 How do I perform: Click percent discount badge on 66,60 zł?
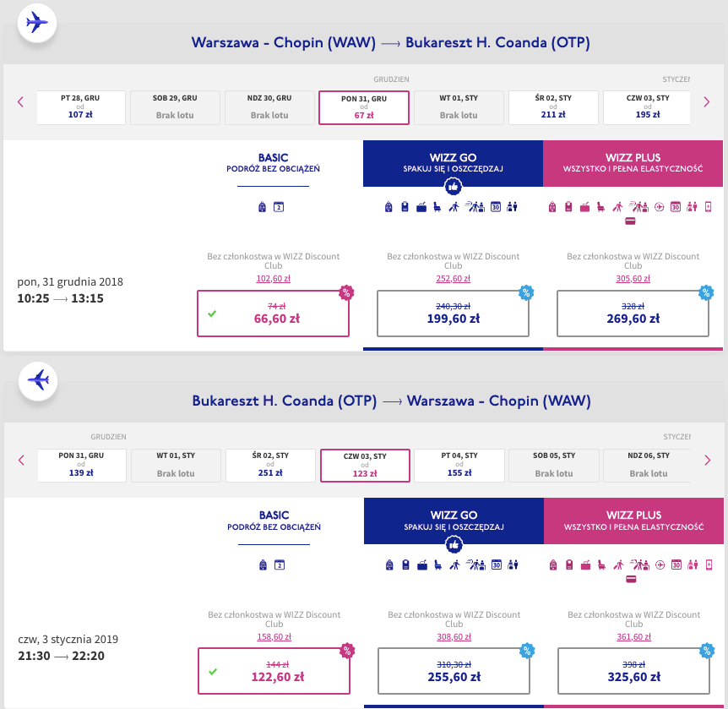(x=346, y=292)
